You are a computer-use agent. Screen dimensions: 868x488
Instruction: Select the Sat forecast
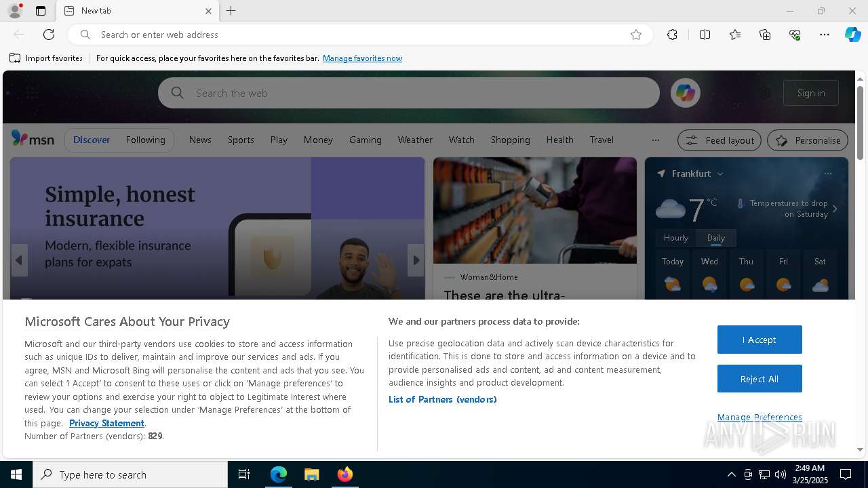[x=820, y=274]
